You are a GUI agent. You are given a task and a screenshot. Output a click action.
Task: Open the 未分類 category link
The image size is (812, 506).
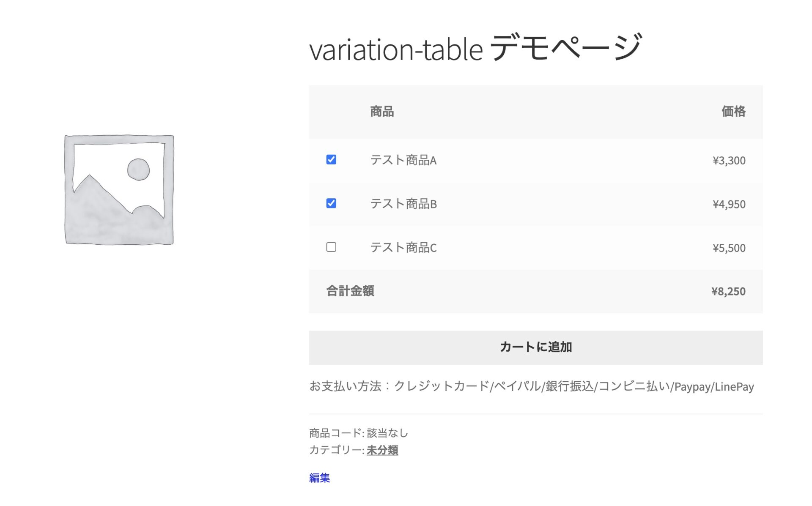[382, 451]
